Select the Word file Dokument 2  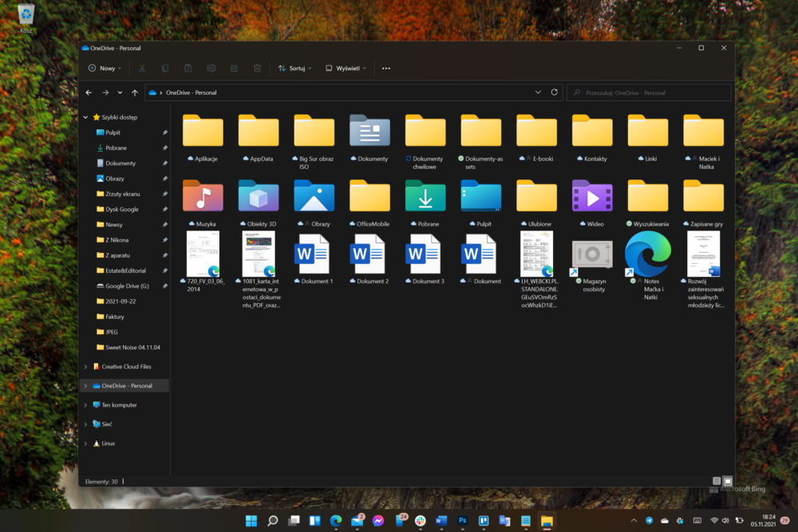(367, 254)
